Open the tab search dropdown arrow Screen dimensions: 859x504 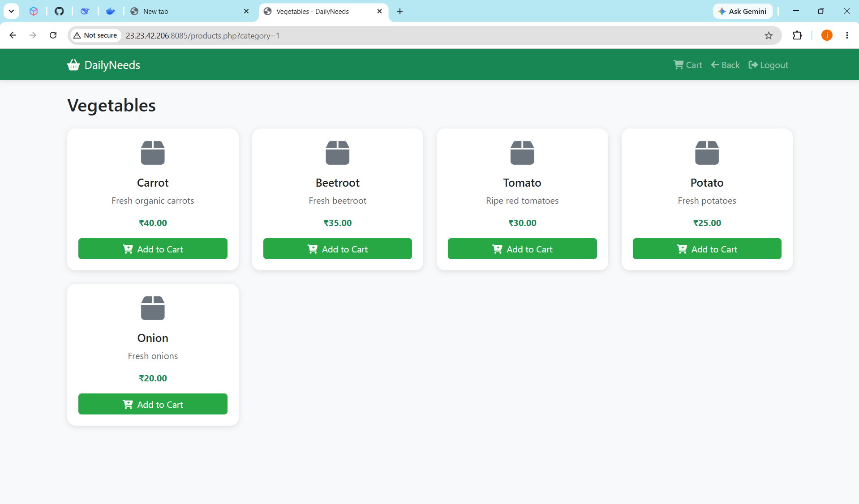pos(11,11)
